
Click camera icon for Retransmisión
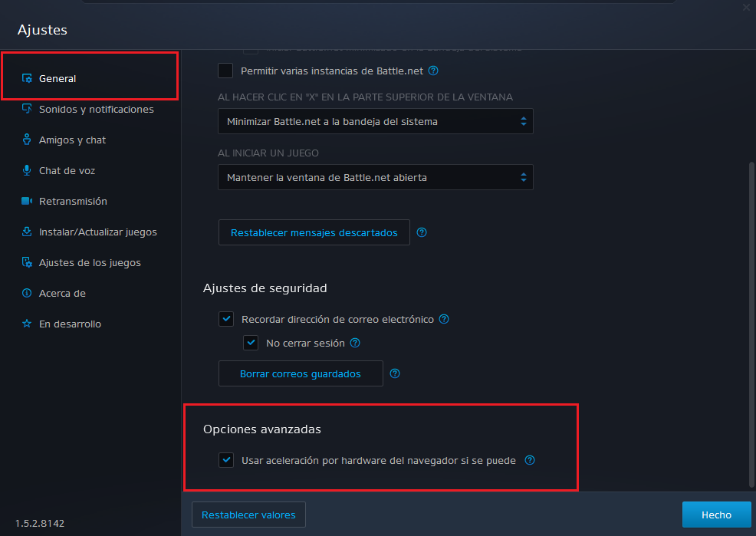(x=27, y=201)
